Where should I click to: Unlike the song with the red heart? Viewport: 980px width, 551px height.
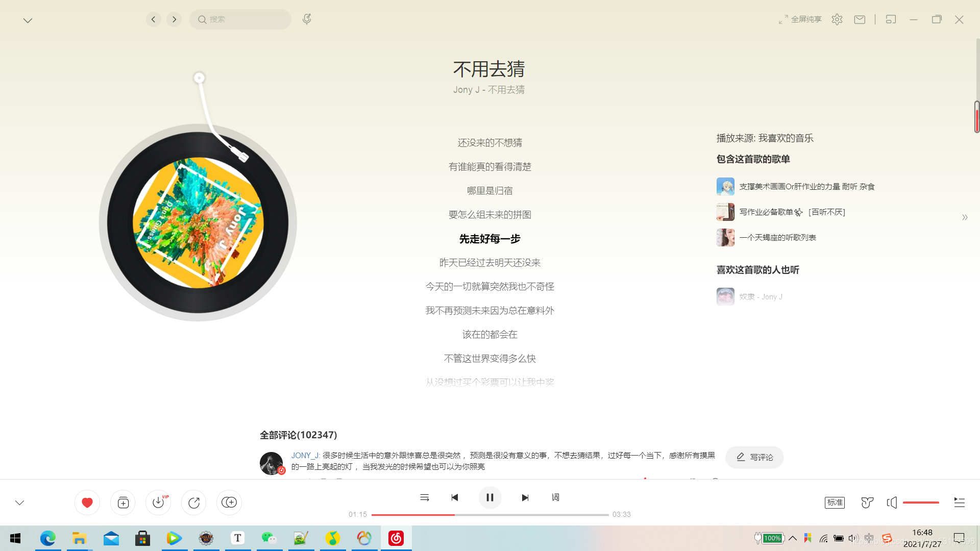87,503
